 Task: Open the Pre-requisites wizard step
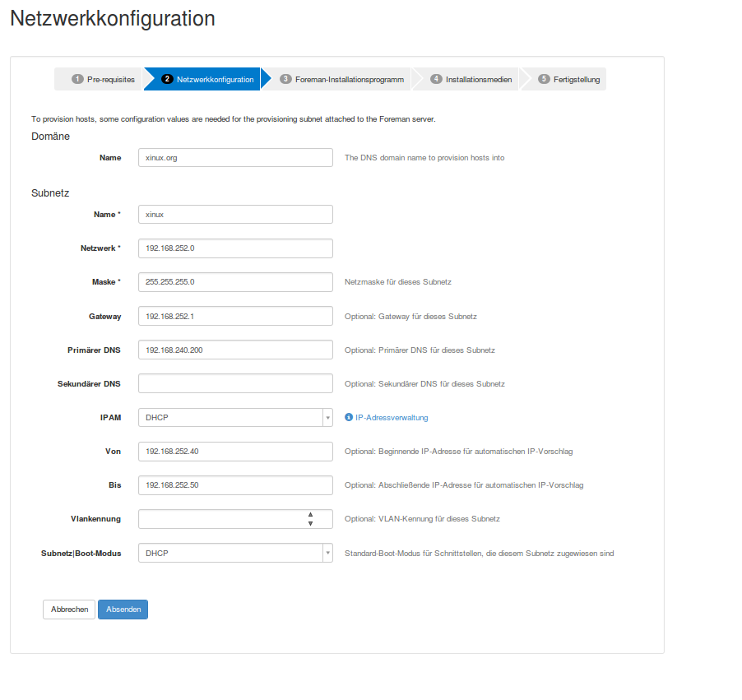tap(103, 80)
